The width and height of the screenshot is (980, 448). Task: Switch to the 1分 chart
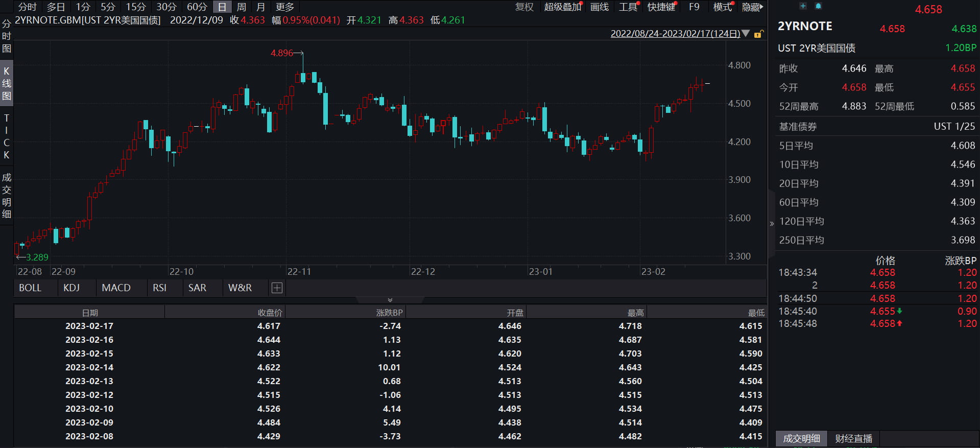83,7
